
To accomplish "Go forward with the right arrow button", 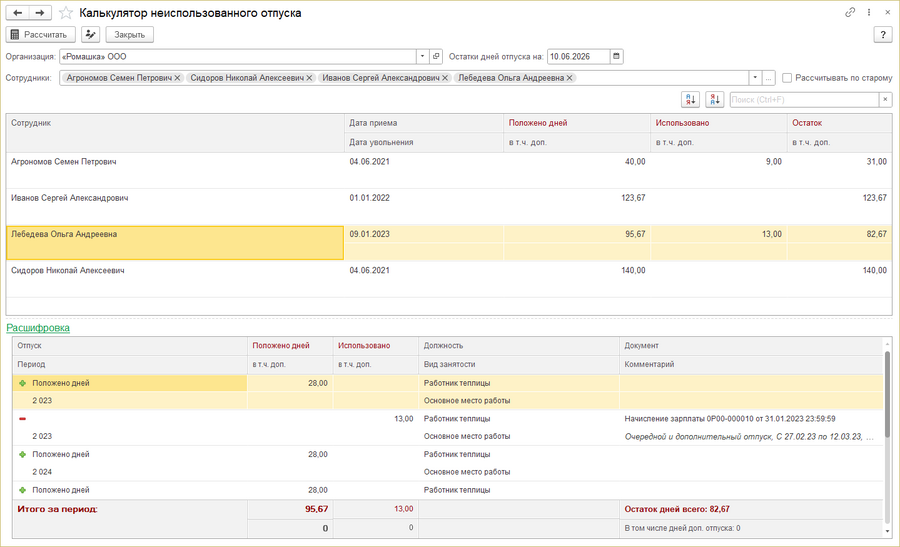I will coord(40,13).
